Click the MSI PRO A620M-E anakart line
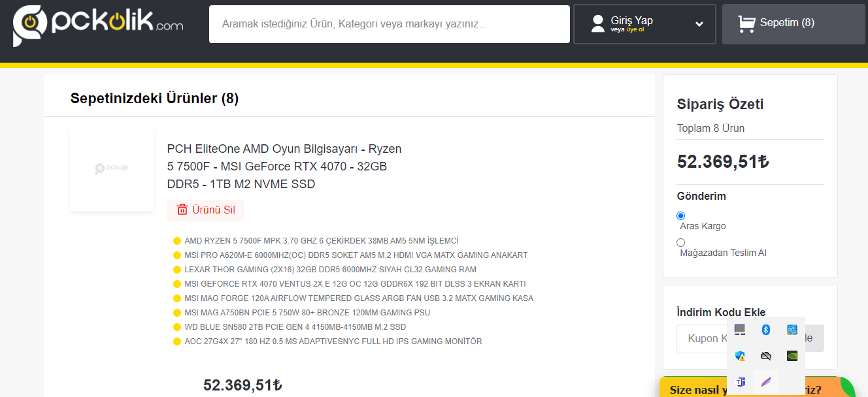 click(356, 255)
